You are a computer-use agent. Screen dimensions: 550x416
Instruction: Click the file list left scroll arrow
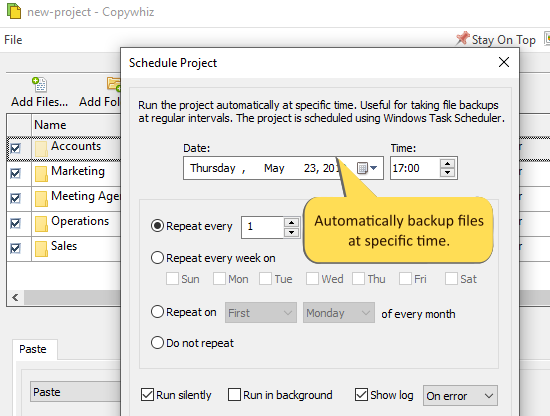[x=15, y=298]
